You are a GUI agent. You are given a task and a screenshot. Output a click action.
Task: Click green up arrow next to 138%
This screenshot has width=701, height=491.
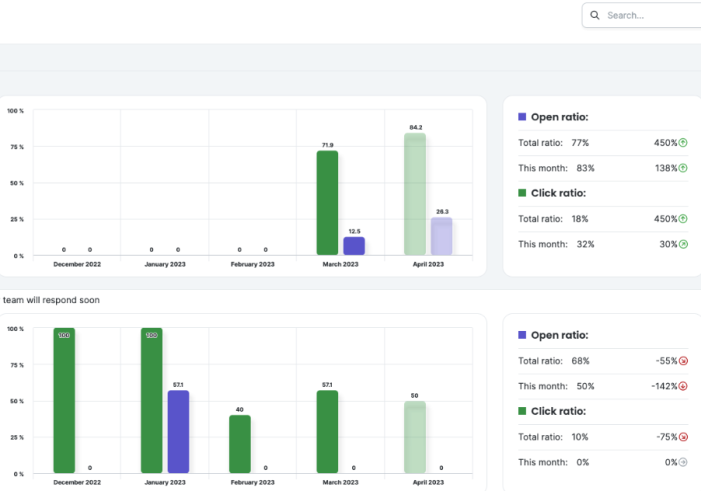tap(683, 168)
